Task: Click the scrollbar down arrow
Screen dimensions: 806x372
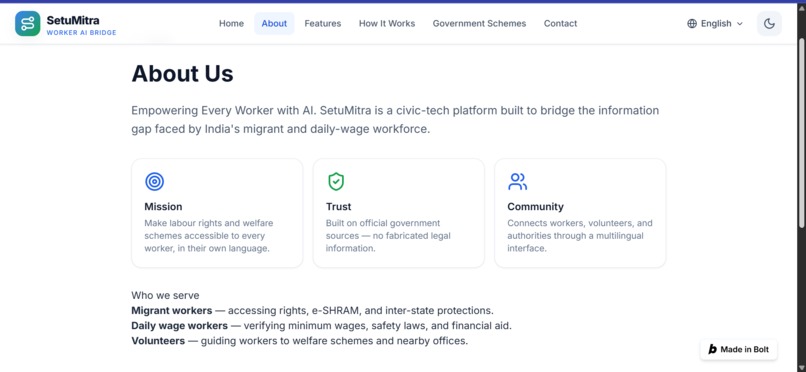Action: pyautogui.click(x=801, y=368)
